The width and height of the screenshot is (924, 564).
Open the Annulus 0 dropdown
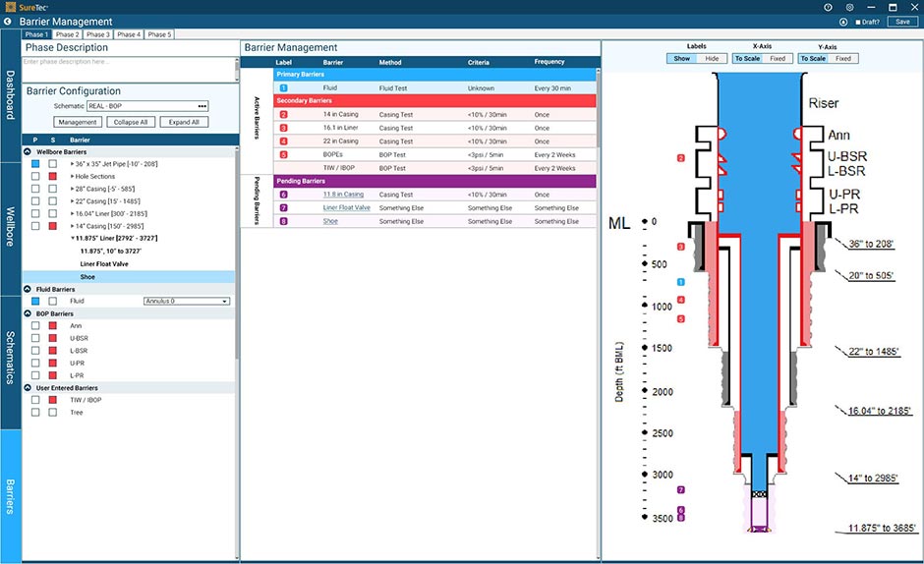186,301
